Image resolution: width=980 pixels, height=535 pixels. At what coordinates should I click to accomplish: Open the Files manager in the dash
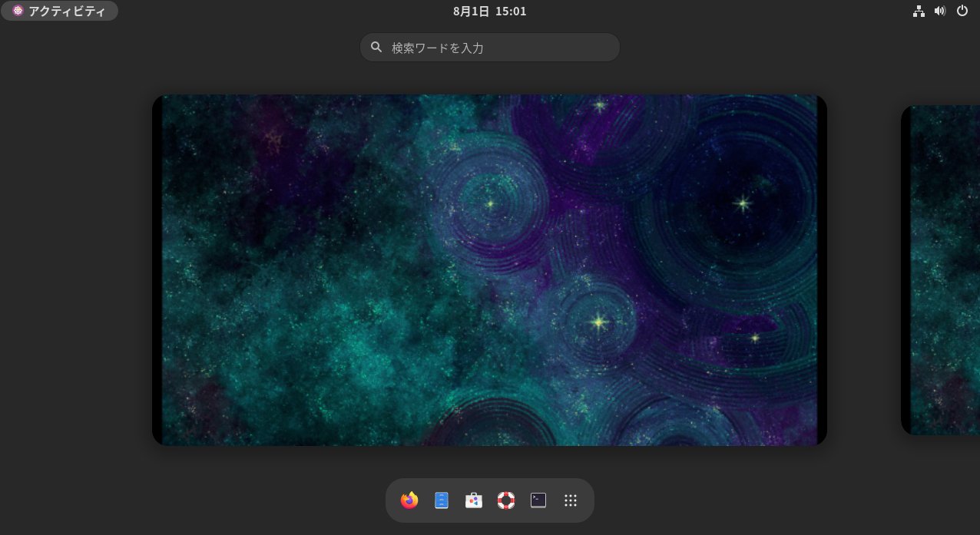[442, 500]
